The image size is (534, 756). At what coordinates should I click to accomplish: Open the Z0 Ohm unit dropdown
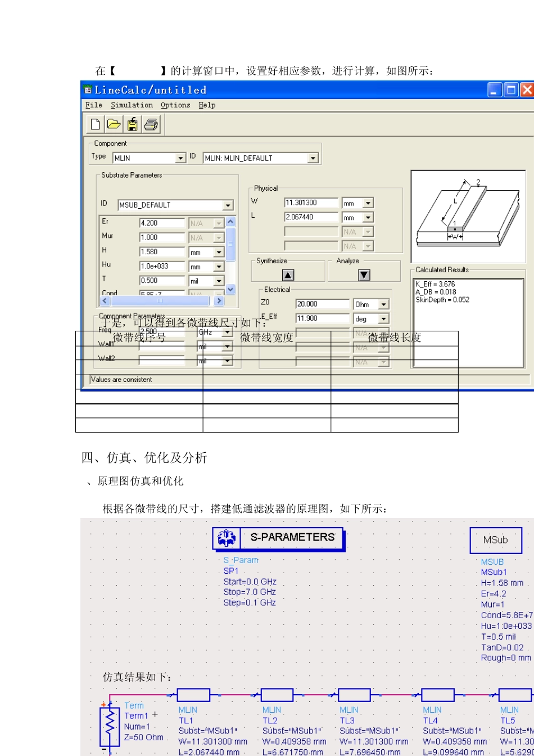[x=383, y=304]
